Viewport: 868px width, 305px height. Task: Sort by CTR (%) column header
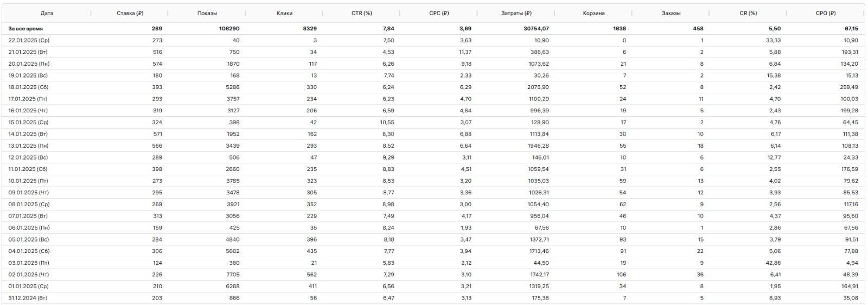[362, 13]
